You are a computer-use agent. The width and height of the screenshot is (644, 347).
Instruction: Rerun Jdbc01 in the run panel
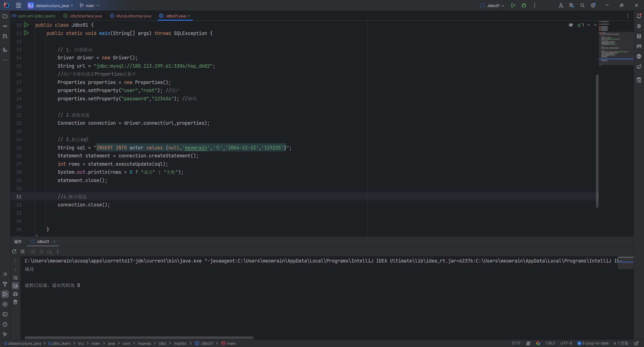click(x=14, y=251)
